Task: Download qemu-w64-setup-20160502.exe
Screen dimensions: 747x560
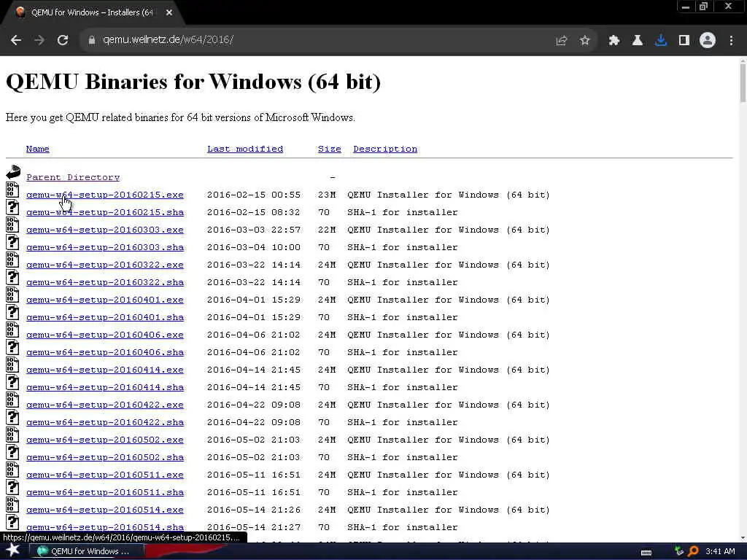Action: (105, 440)
